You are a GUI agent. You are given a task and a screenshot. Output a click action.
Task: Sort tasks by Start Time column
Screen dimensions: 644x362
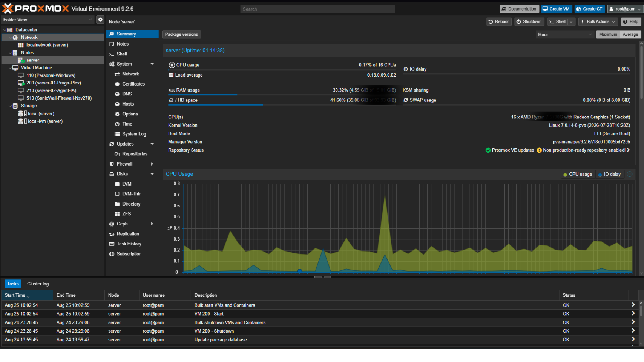coord(27,295)
